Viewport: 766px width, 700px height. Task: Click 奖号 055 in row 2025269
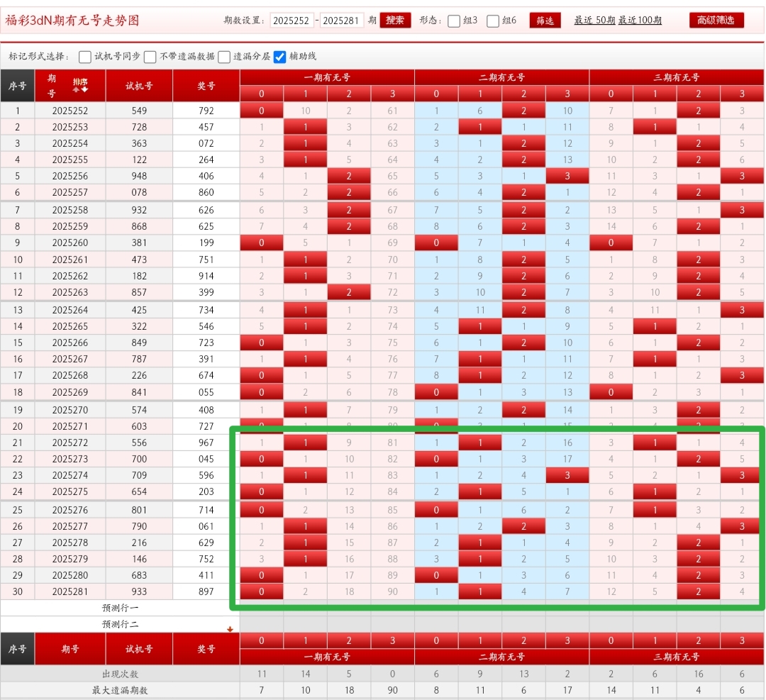(206, 392)
